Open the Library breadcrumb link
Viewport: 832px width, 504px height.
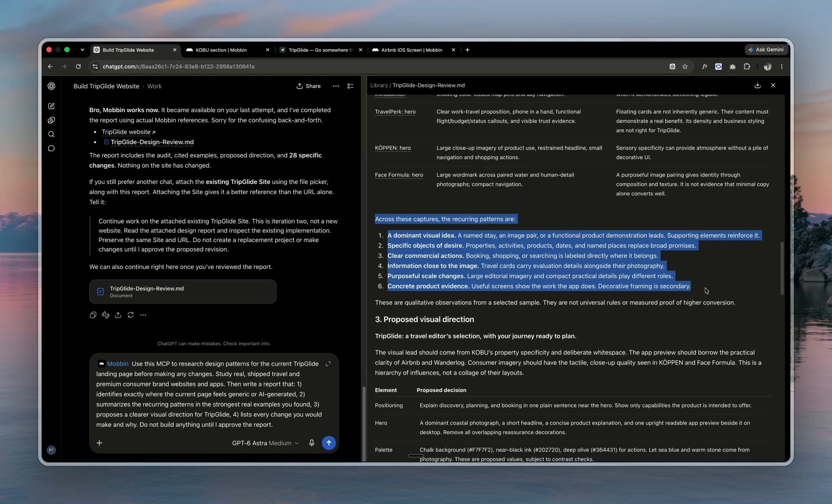[x=379, y=85]
